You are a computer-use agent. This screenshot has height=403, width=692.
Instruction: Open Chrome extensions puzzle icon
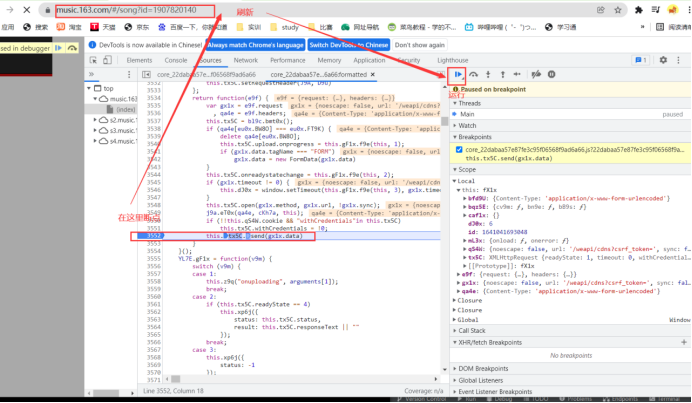coord(639,10)
